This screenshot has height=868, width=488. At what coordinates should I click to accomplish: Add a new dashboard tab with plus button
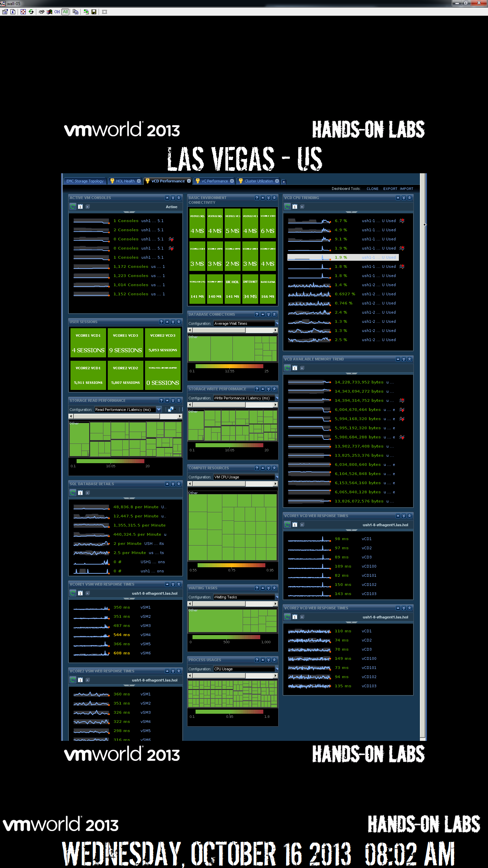[x=284, y=182]
